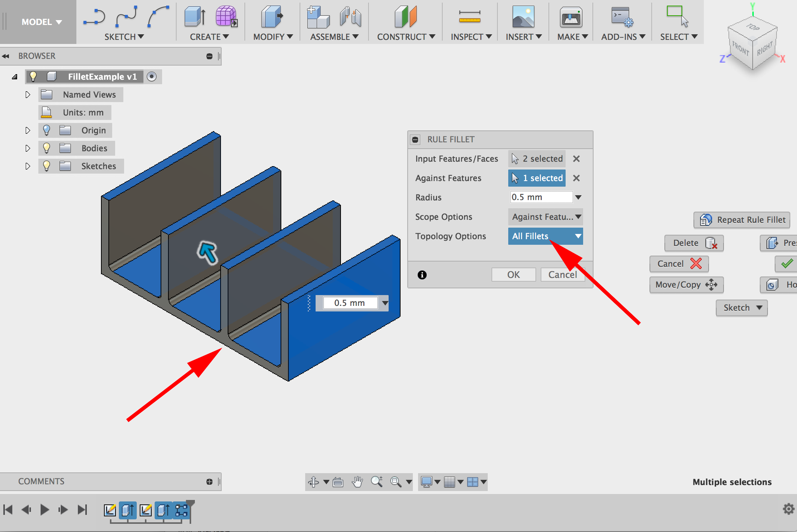797x532 pixels.
Task: Open the Radius dropdown arrow in dialog
Action: click(578, 197)
